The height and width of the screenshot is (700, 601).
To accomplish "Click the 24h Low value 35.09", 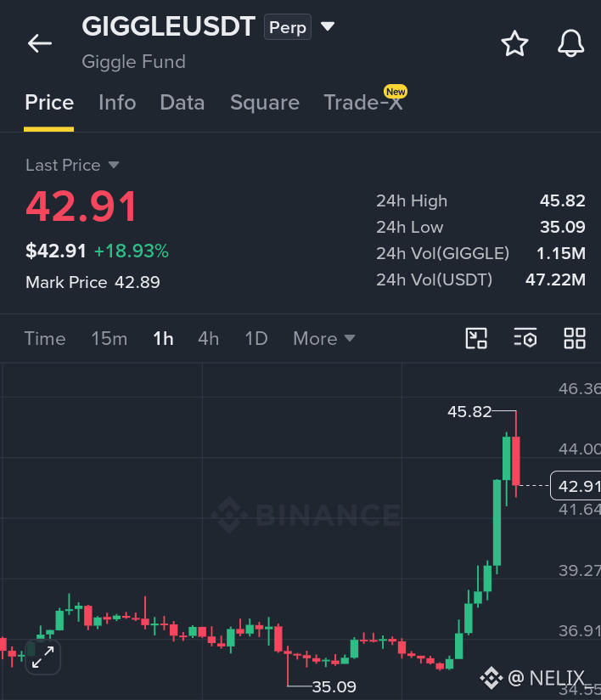I will pyautogui.click(x=562, y=227).
